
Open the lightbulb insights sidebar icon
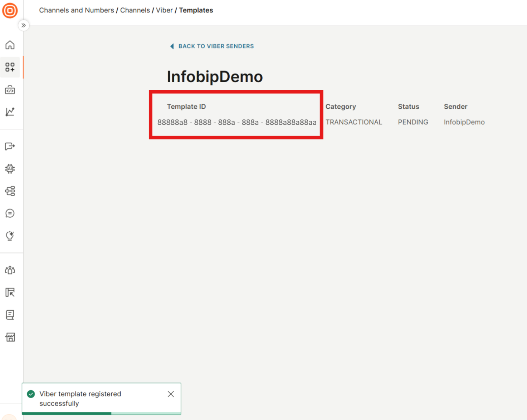[10, 236]
